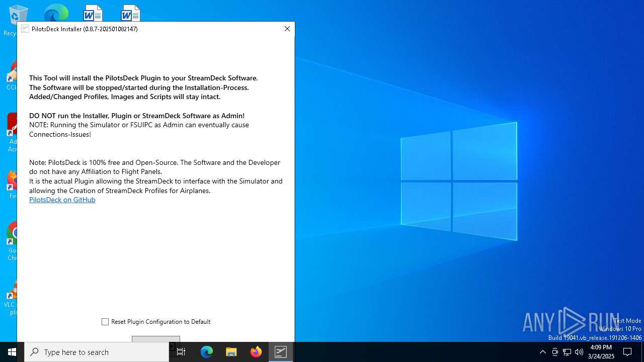
Task: Launch Firefox from the taskbar
Action: (256, 352)
